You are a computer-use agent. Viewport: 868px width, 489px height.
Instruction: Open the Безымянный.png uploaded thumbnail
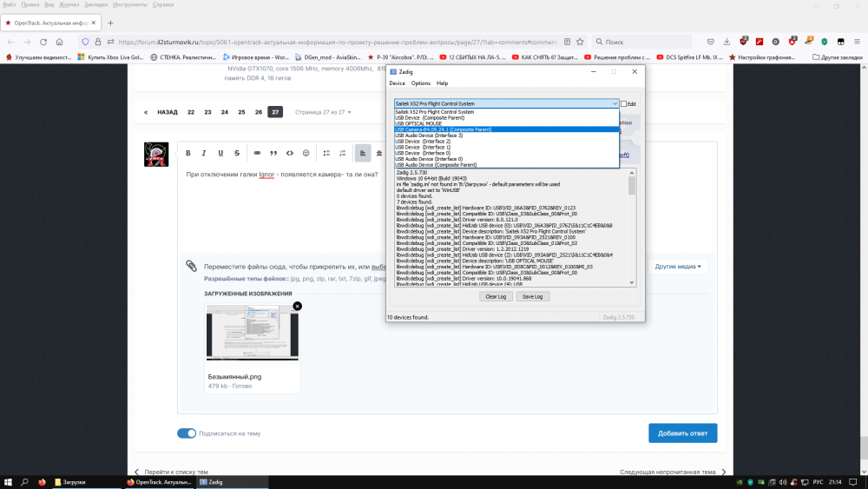coord(253,333)
